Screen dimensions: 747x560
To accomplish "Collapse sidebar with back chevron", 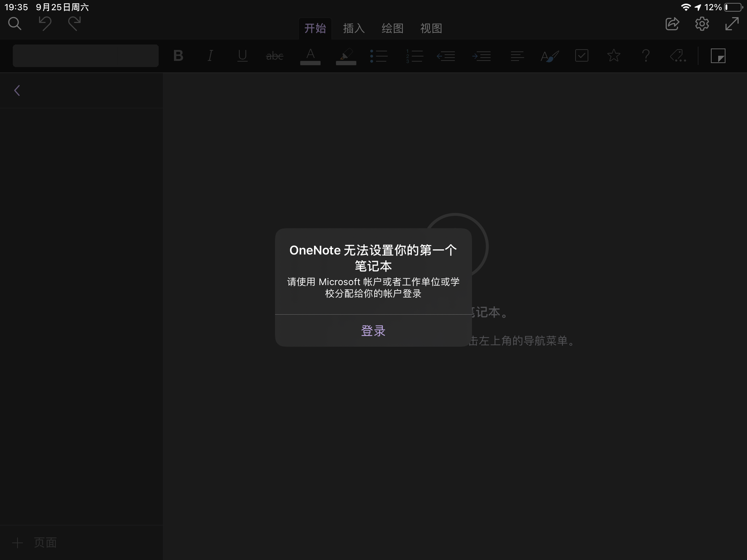I will point(17,90).
